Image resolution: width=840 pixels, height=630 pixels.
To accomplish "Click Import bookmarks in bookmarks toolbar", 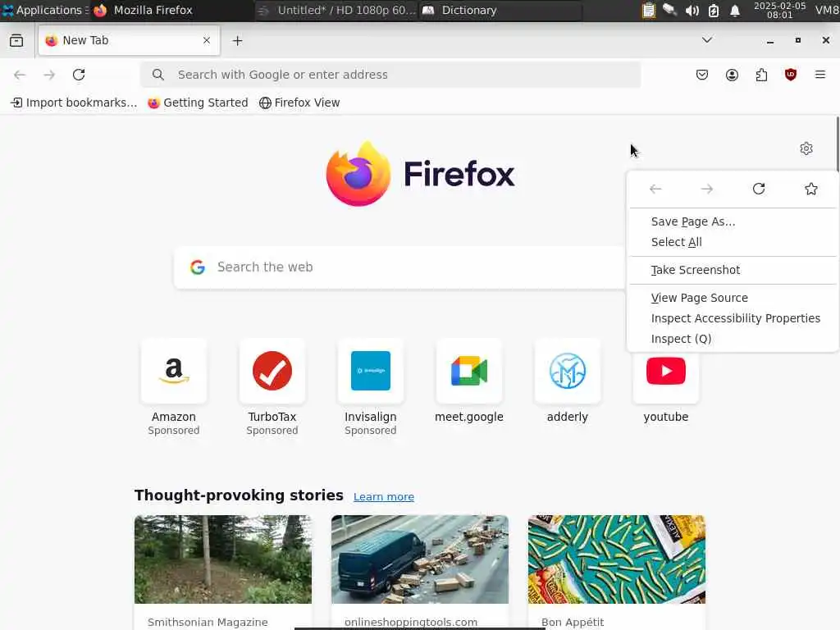I will (x=74, y=103).
